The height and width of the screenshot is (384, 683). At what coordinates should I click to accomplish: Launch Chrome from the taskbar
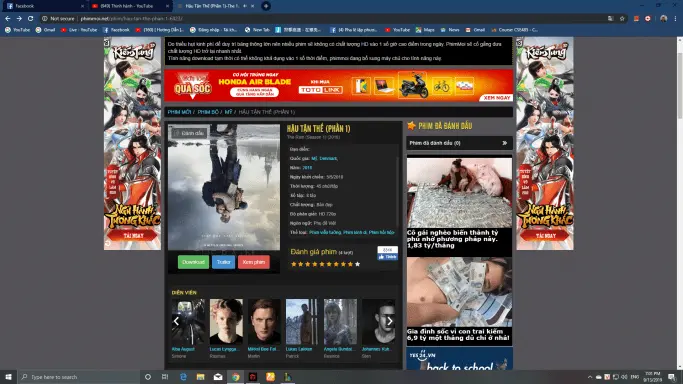point(235,377)
